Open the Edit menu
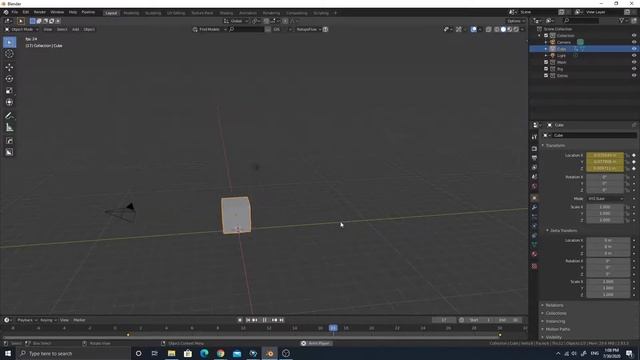 (26, 12)
